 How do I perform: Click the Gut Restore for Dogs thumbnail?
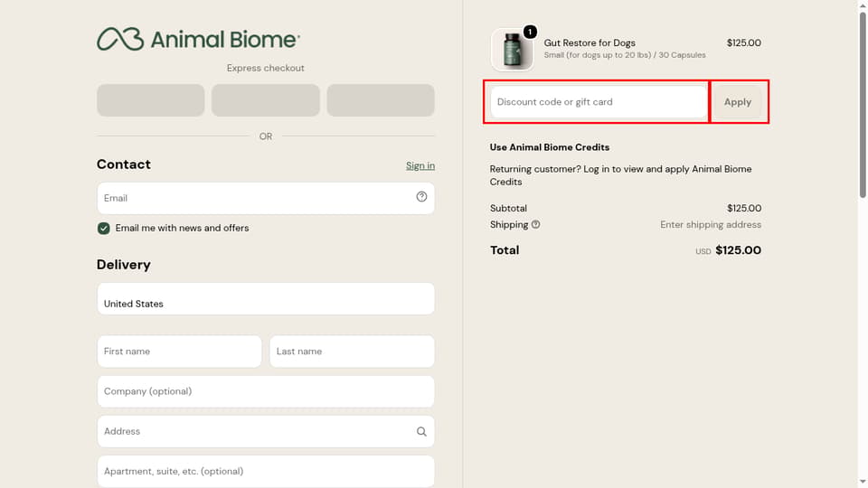point(512,50)
